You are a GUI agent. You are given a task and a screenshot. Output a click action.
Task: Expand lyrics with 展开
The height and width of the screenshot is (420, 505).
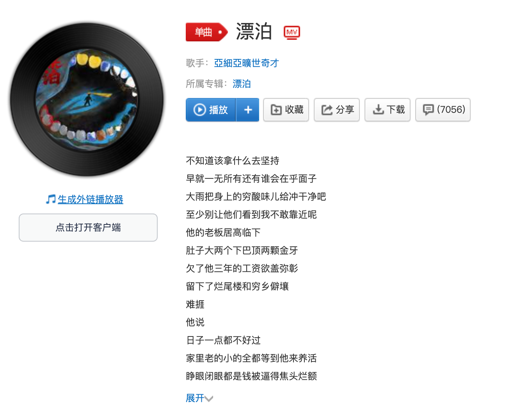(x=195, y=398)
